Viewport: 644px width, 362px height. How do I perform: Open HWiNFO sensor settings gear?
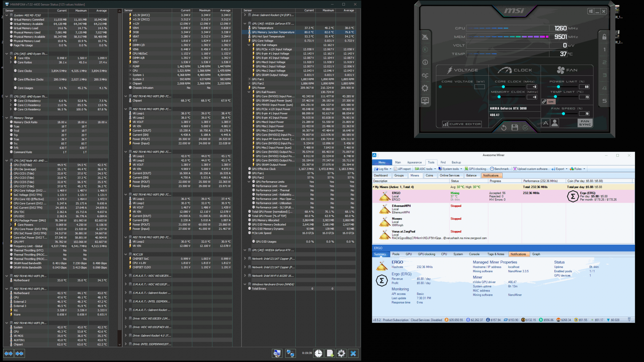[x=341, y=353]
